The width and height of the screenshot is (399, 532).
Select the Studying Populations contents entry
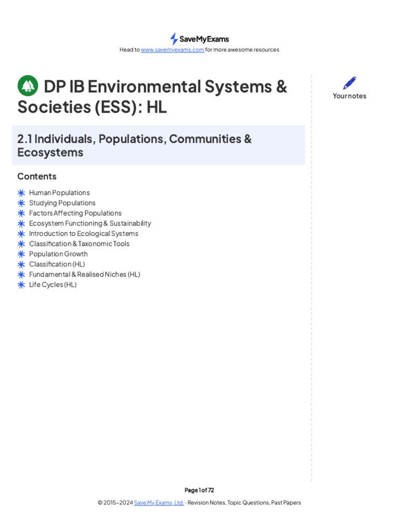(x=62, y=203)
